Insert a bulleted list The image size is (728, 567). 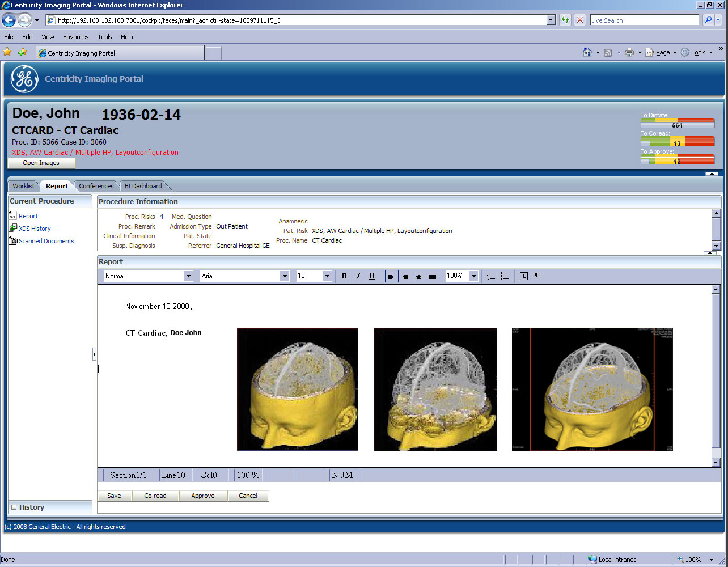(x=505, y=276)
